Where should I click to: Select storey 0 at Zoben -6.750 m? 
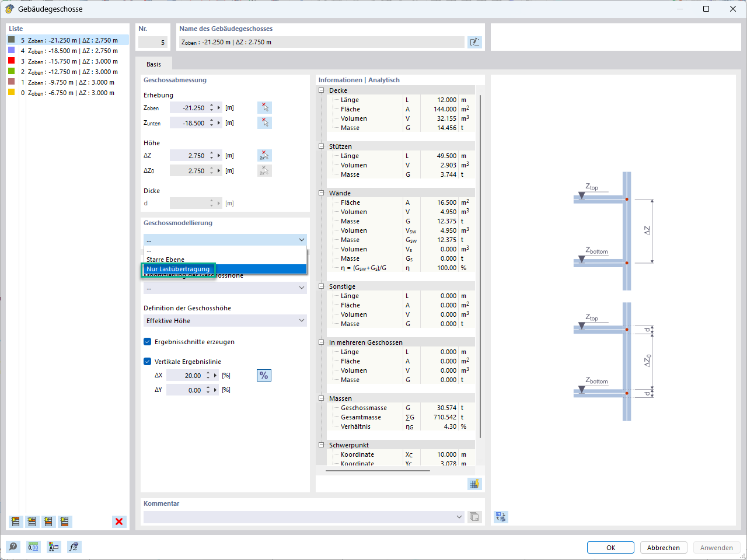click(68, 93)
